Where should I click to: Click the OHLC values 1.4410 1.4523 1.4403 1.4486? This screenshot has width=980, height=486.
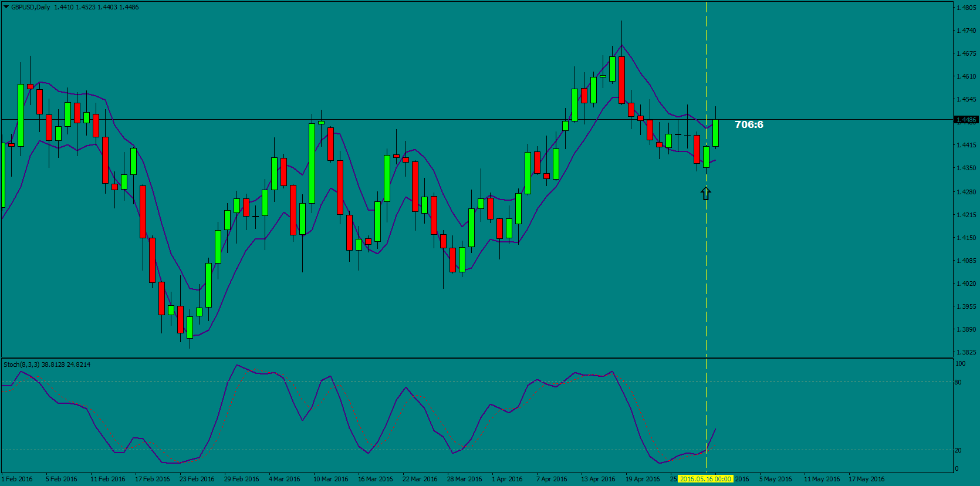96,7
